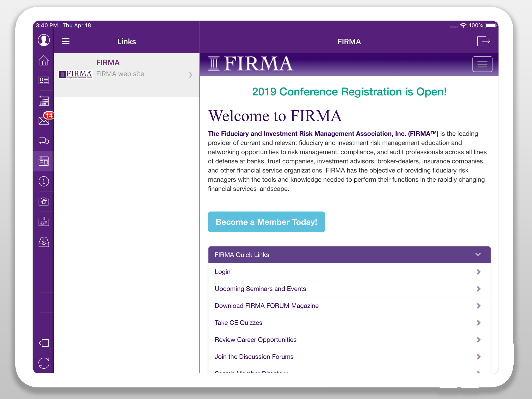532x399 pixels.
Task: Open the downloads inbox tray icon
Action: pos(44,242)
